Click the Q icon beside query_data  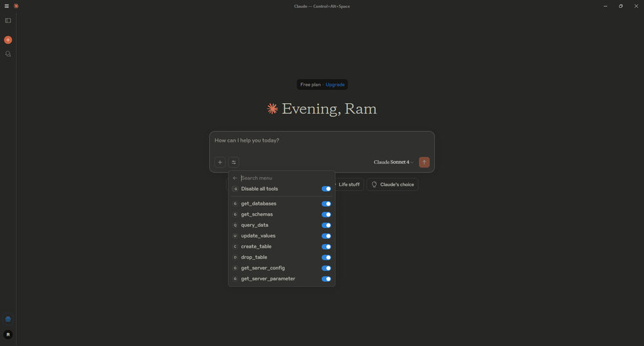(x=235, y=225)
